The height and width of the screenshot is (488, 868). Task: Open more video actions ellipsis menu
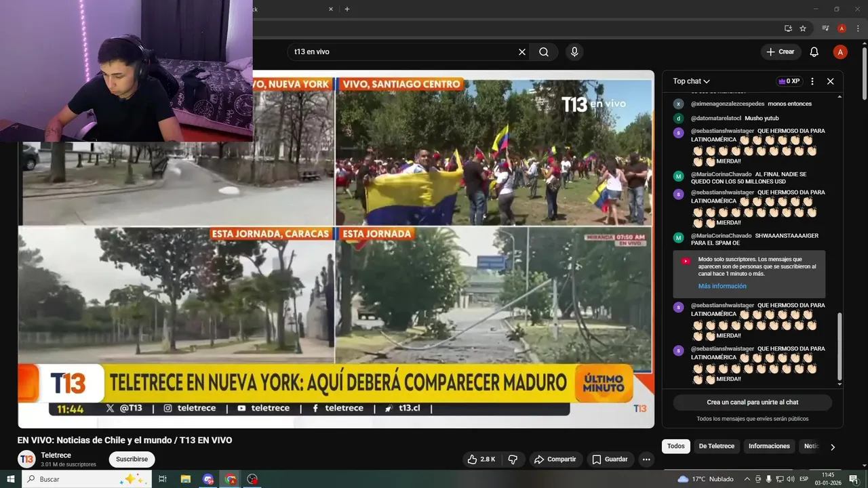[x=646, y=460]
